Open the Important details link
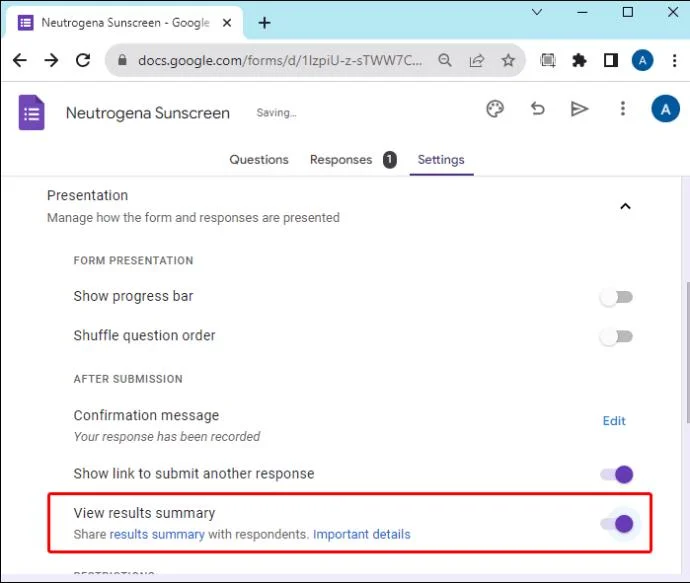Image resolution: width=690 pixels, height=583 pixels. tap(361, 535)
